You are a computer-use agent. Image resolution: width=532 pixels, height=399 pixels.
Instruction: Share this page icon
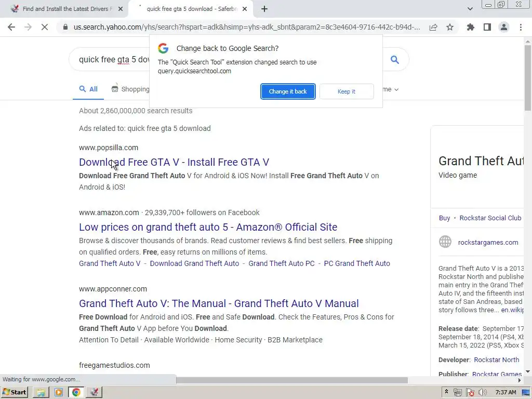coord(433,27)
